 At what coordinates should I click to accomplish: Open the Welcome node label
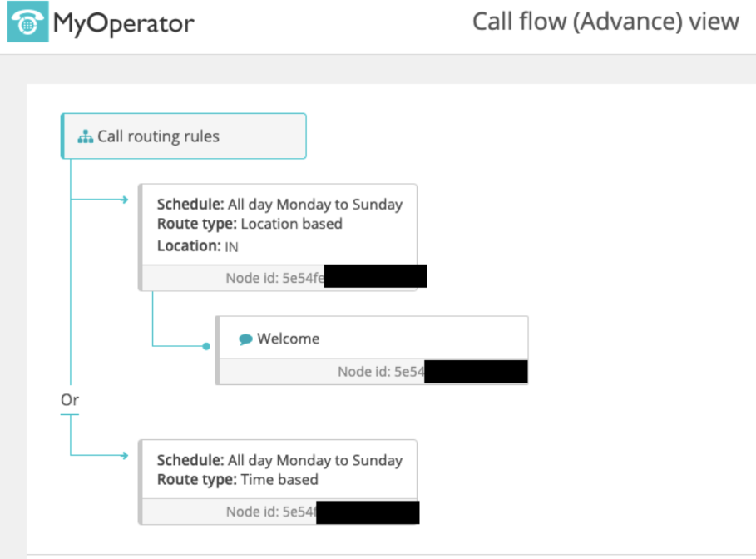coord(288,339)
